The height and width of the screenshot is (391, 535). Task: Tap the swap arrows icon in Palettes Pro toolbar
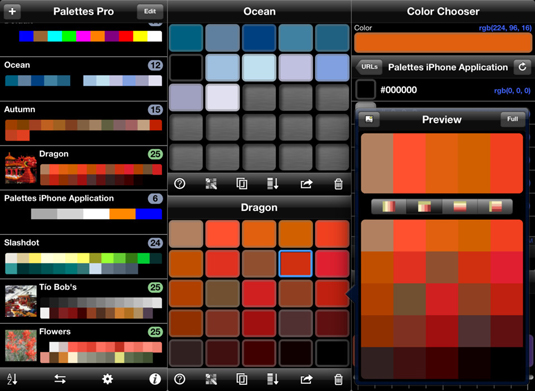coord(60,379)
